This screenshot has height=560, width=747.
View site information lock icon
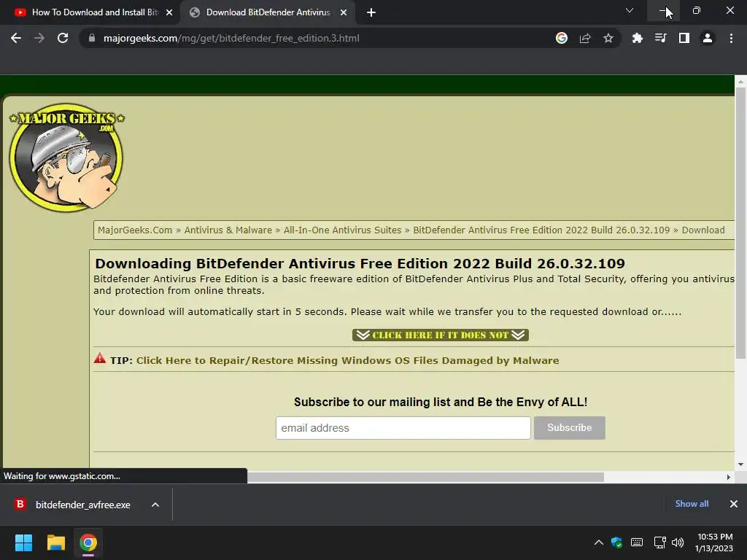point(91,38)
